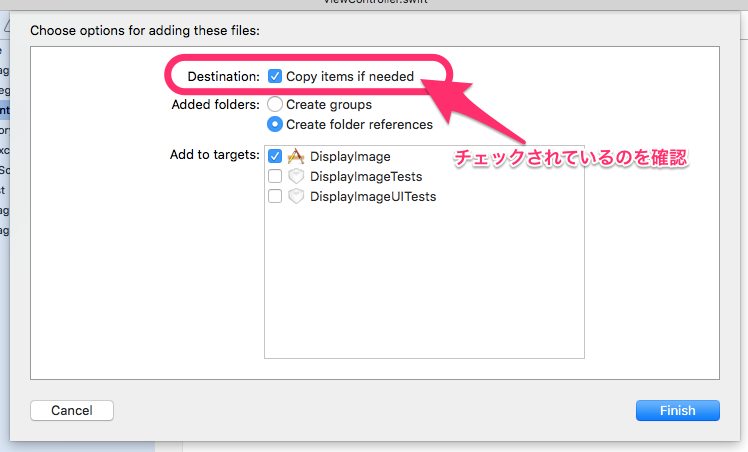The width and height of the screenshot is (748, 452).
Task: Click the DisplayImageUITests target name
Action: tap(373, 196)
